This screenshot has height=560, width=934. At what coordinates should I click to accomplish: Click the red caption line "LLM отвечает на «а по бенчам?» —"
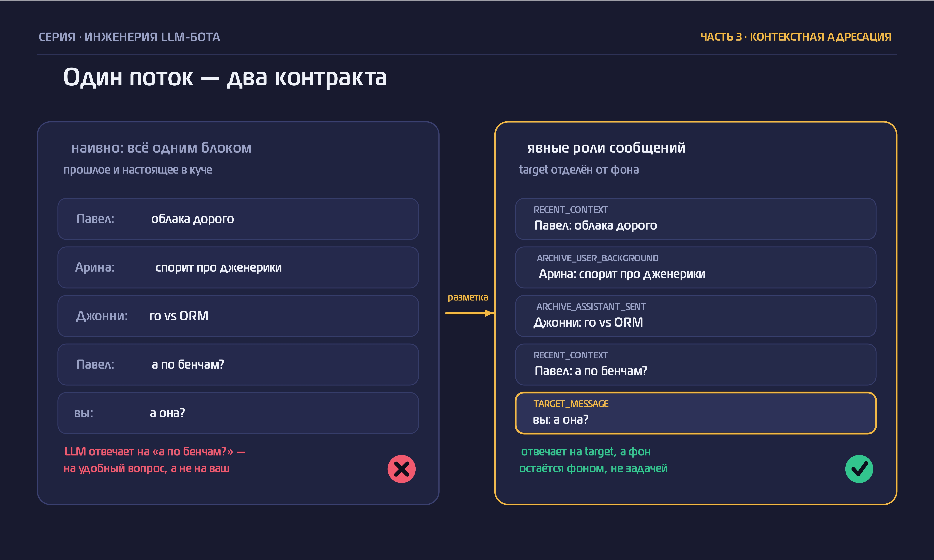tap(155, 452)
